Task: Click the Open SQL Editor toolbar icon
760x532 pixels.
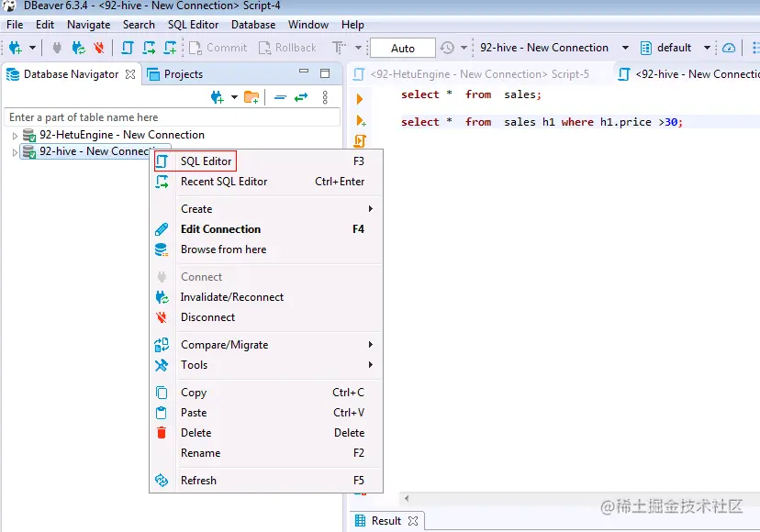Action: pyautogui.click(x=128, y=48)
